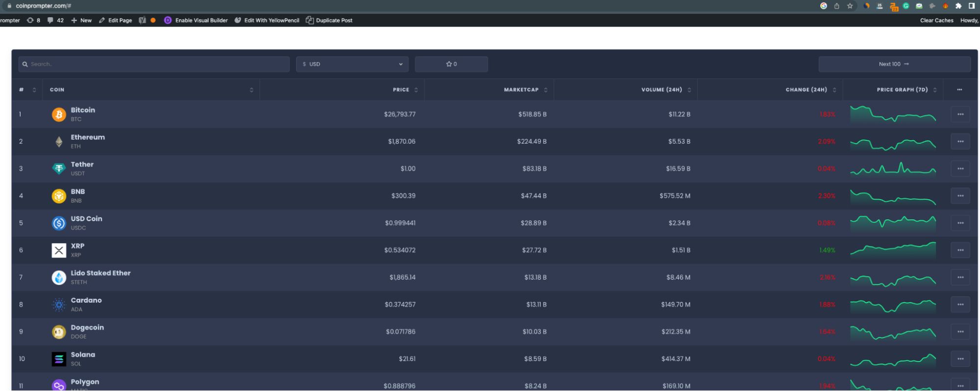Click the Google icon in address bar

pos(824,6)
